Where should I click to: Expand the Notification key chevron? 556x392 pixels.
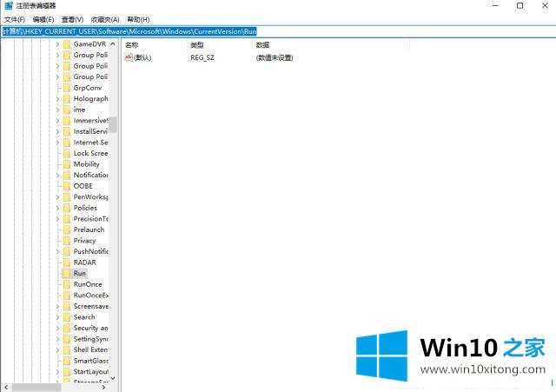58,176
